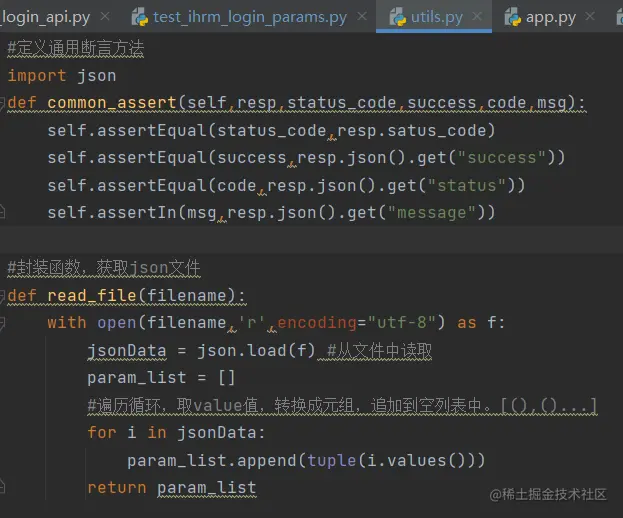Collapse the with open block fold marker

2,323
